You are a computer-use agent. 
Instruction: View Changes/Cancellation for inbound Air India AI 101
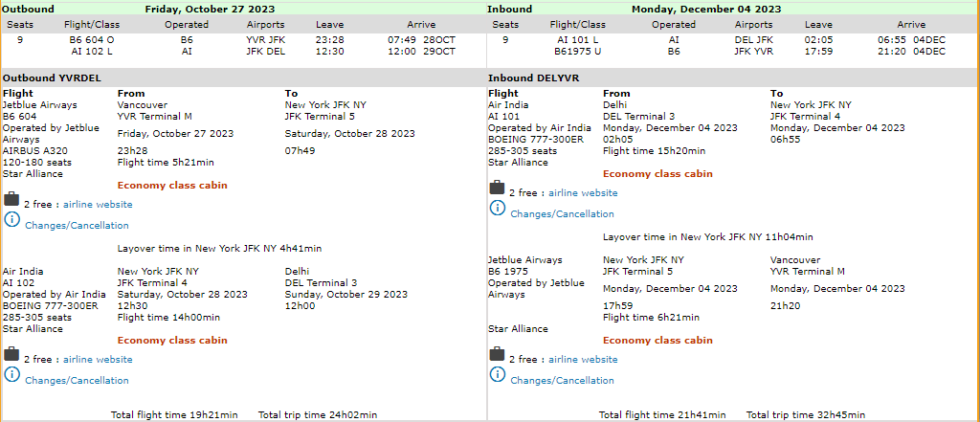[562, 214]
